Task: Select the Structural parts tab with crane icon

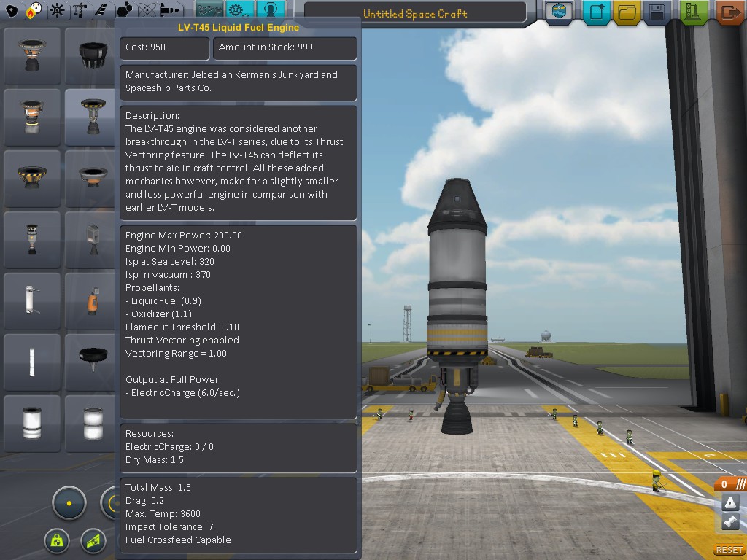Action: [79, 10]
